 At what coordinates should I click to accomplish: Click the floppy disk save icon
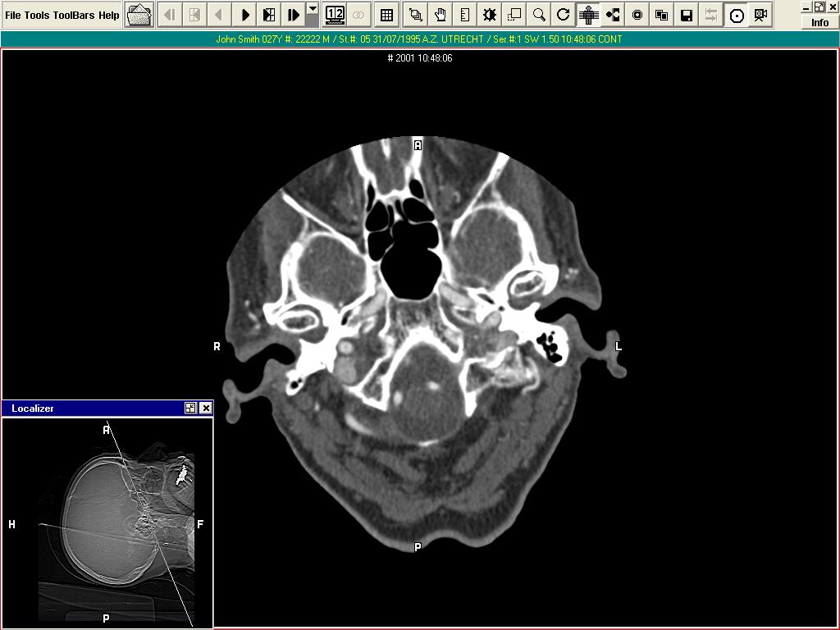point(687,15)
